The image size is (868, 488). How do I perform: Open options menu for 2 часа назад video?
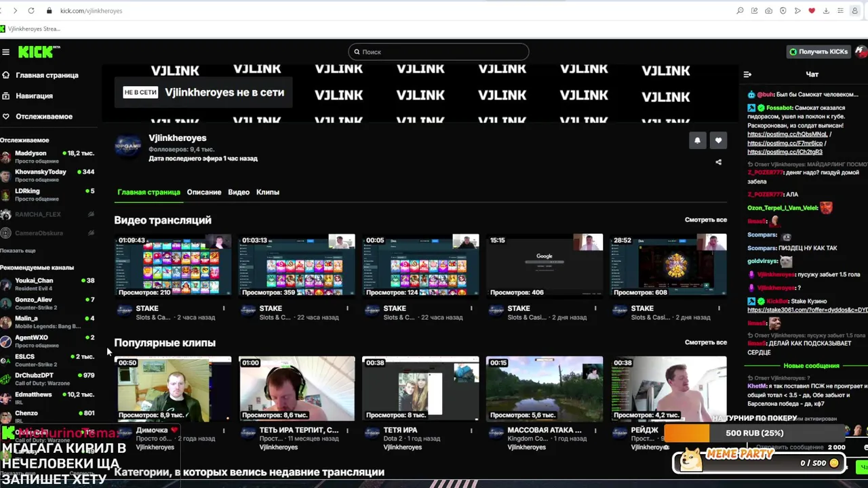pos(224,308)
